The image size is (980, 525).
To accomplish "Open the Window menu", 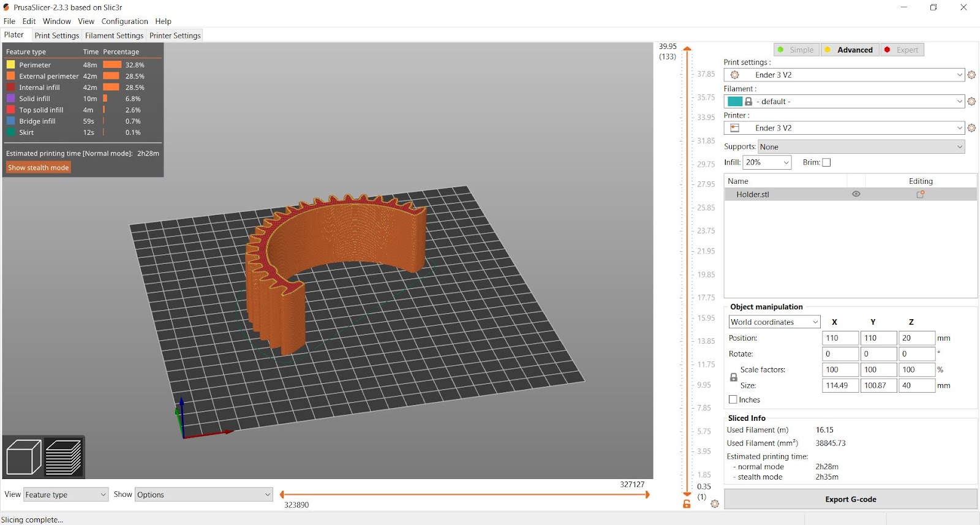I will [x=56, y=21].
